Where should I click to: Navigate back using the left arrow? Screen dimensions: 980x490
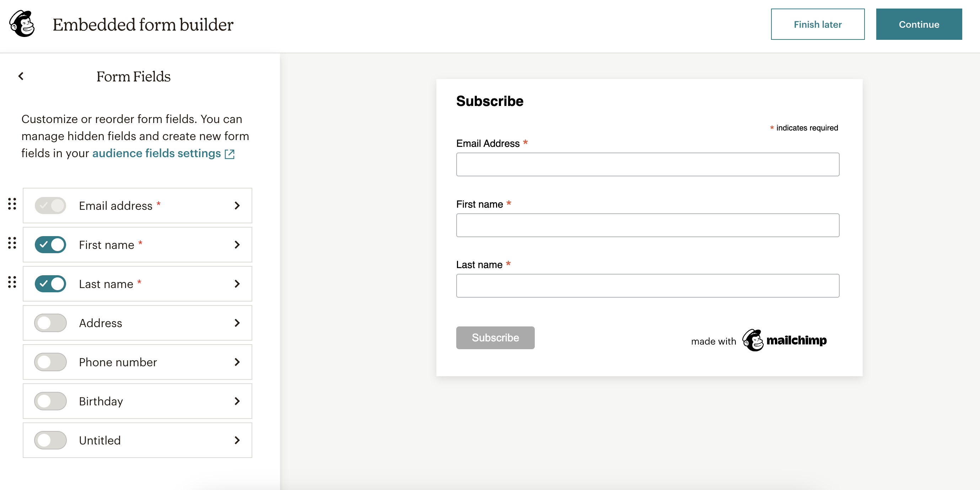pyautogui.click(x=21, y=76)
